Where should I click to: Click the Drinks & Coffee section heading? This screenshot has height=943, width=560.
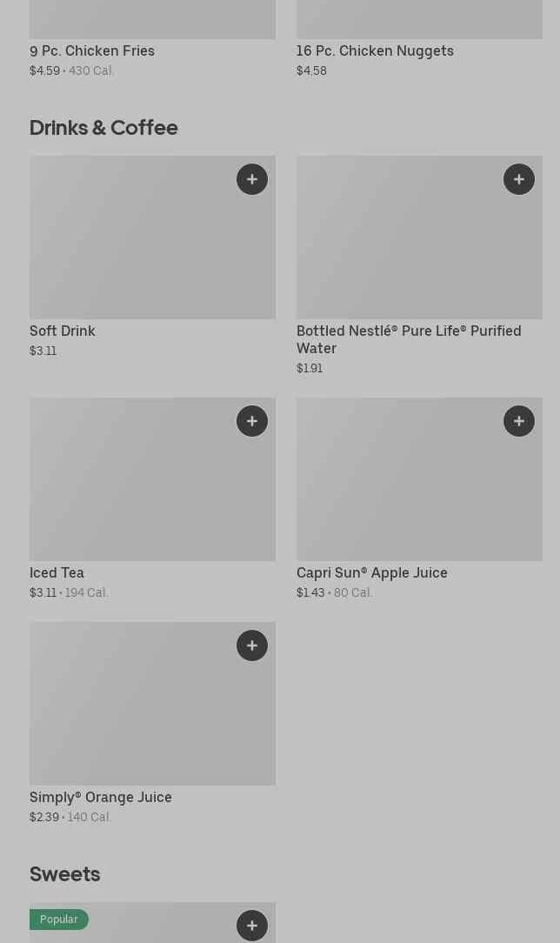[x=103, y=127]
